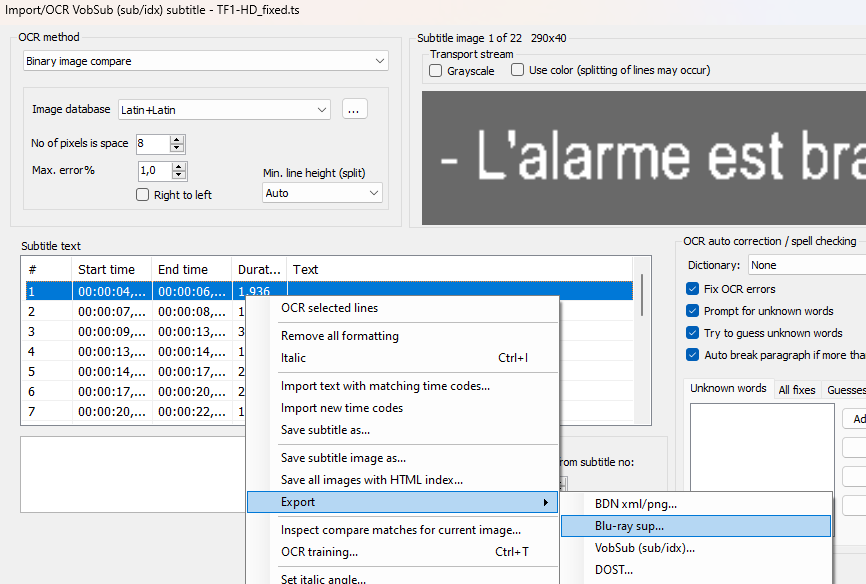Increase "No of pixels is space" with the up arrow
The image size is (866, 584).
178,139
